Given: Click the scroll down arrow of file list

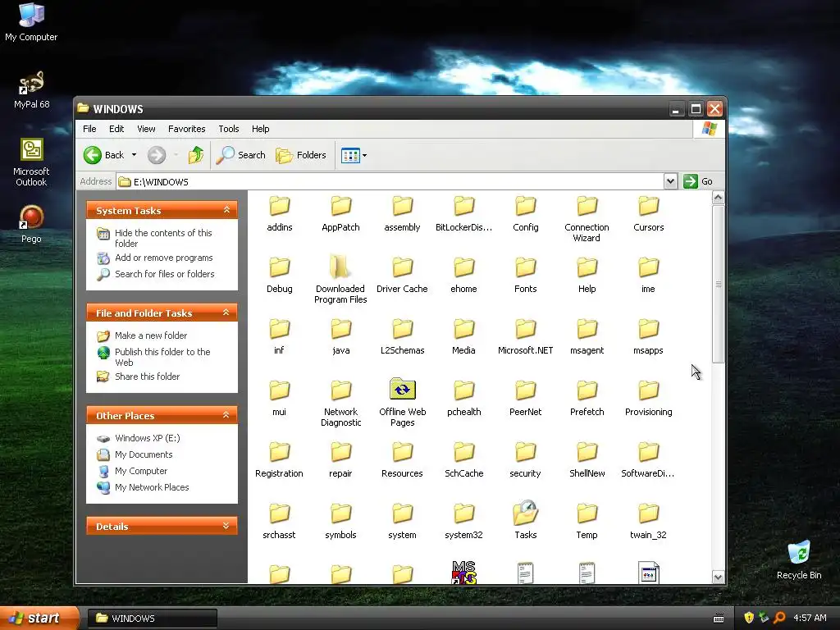Looking at the screenshot, I should 718,577.
